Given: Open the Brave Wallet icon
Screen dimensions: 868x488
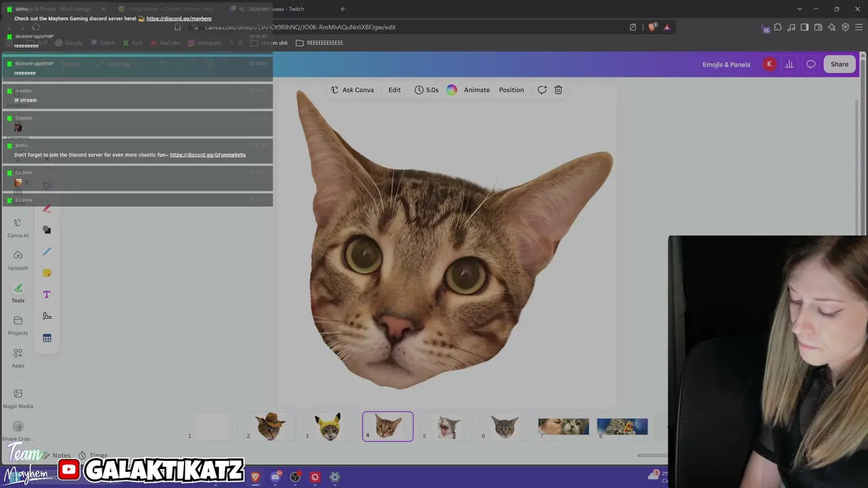Looking at the screenshot, I should click(818, 27).
